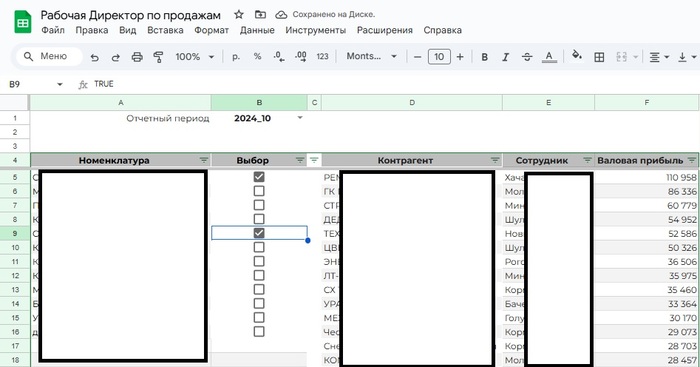The image size is (700, 367).
Task: Select cell with value 110 958
Action: pos(647,177)
